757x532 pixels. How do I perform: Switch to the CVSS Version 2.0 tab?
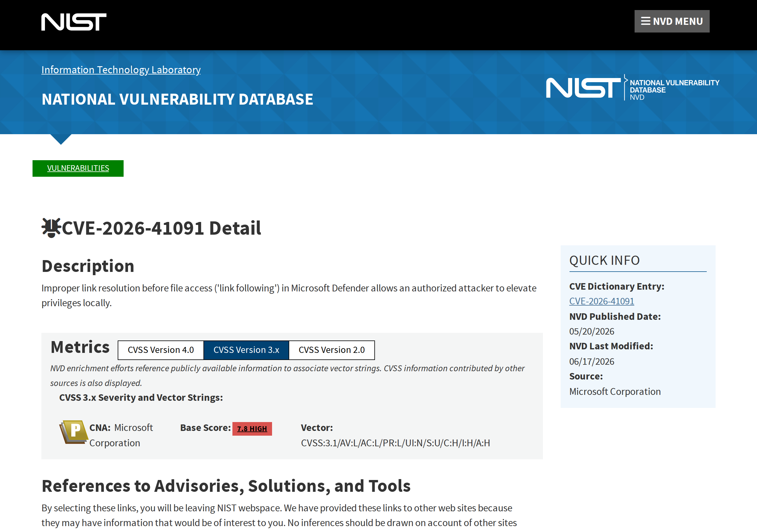(332, 350)
